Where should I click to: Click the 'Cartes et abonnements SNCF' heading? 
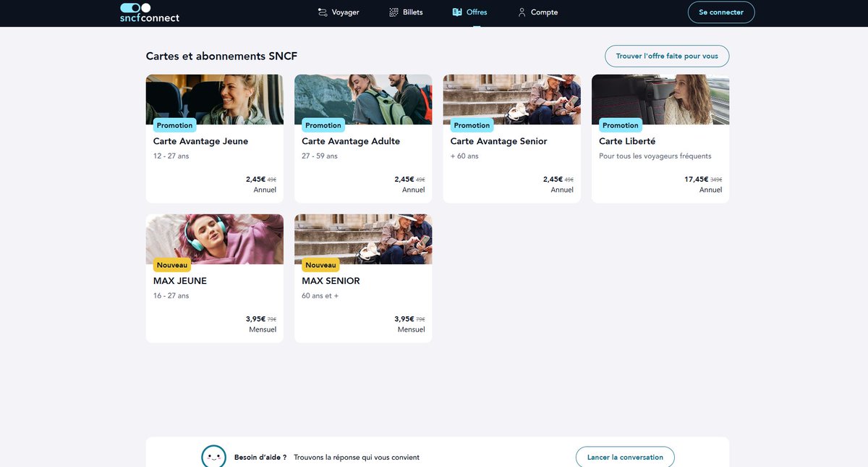tap(221, 56)
